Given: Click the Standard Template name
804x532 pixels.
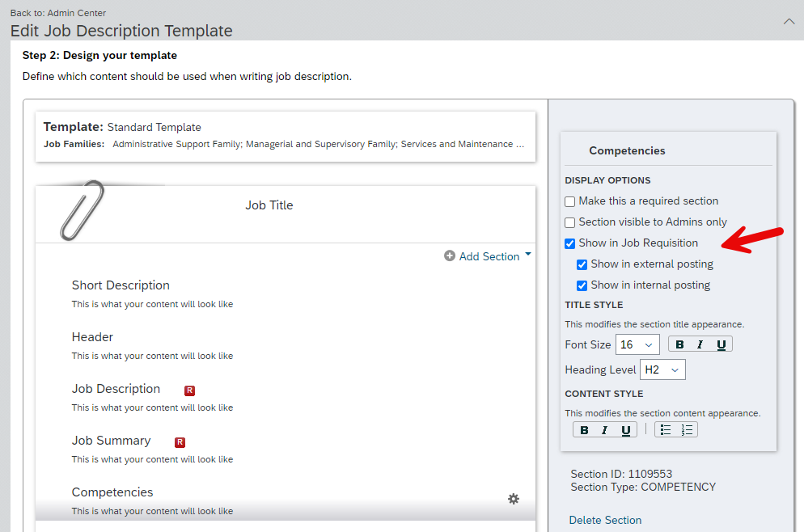Looking at the screenshot, I should (x=154, y=127).
